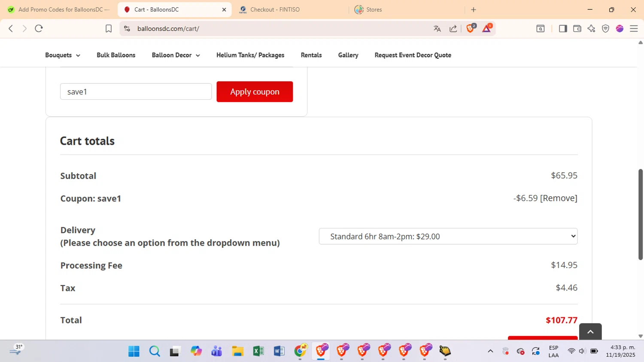Open Microsoft Teams from taskbar

click(x=217, y=351)
